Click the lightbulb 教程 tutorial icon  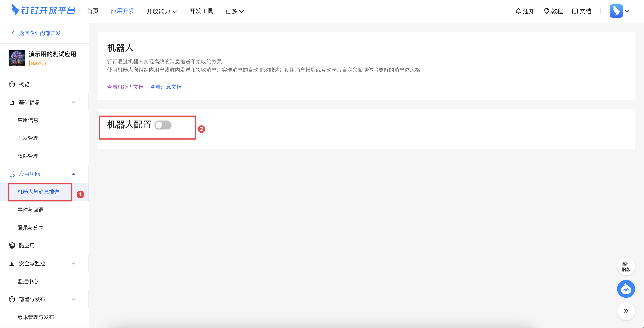coord(546,11)
